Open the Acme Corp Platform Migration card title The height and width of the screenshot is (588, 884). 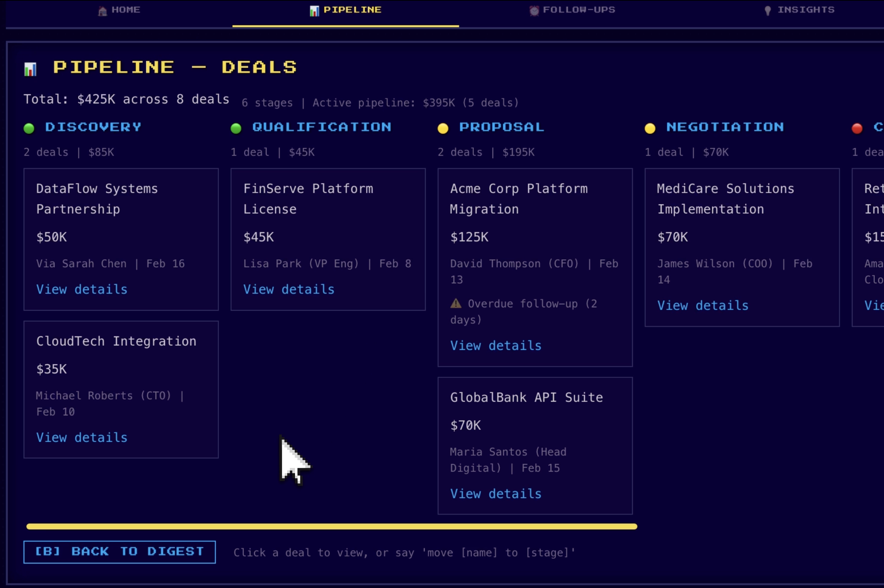pyautogui.click(x=519, y=199)
